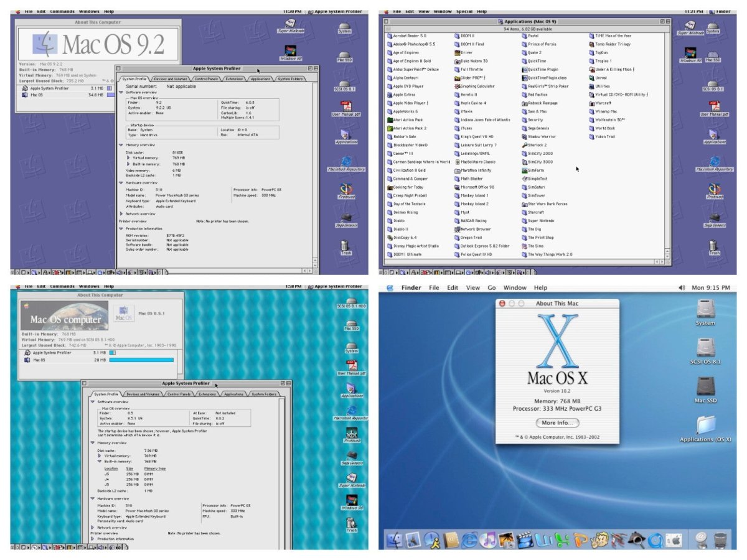Screen dimensions: 747x560
Task: Select Network Browser in the Applications window
Action: coord(472,229)
